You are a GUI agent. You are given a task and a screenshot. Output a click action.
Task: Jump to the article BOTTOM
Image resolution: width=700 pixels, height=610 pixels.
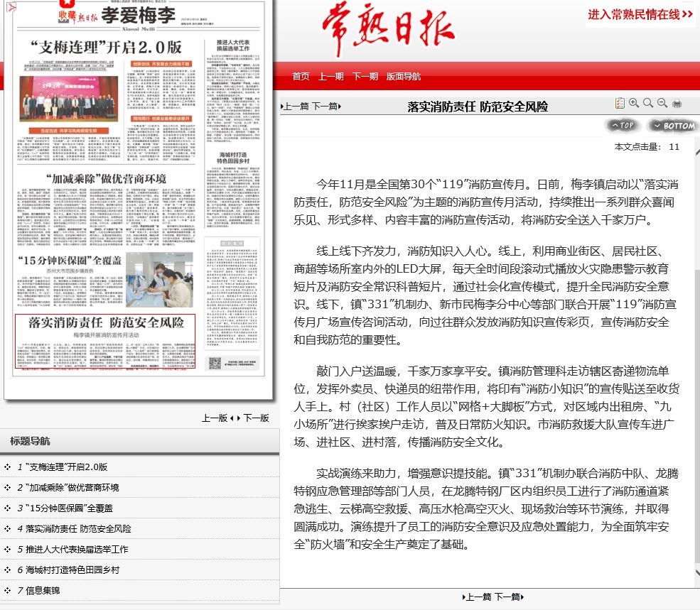pos(674,126)
